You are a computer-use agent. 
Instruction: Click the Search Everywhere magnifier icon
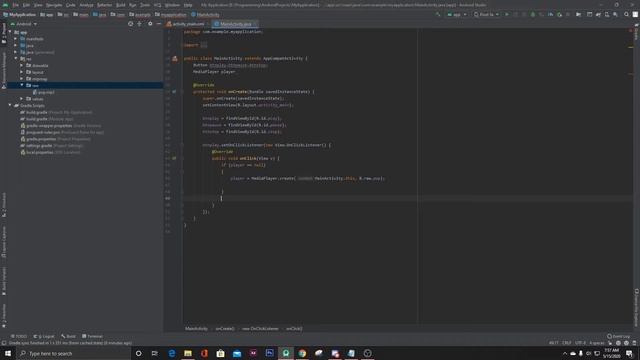tap(627, 14)
